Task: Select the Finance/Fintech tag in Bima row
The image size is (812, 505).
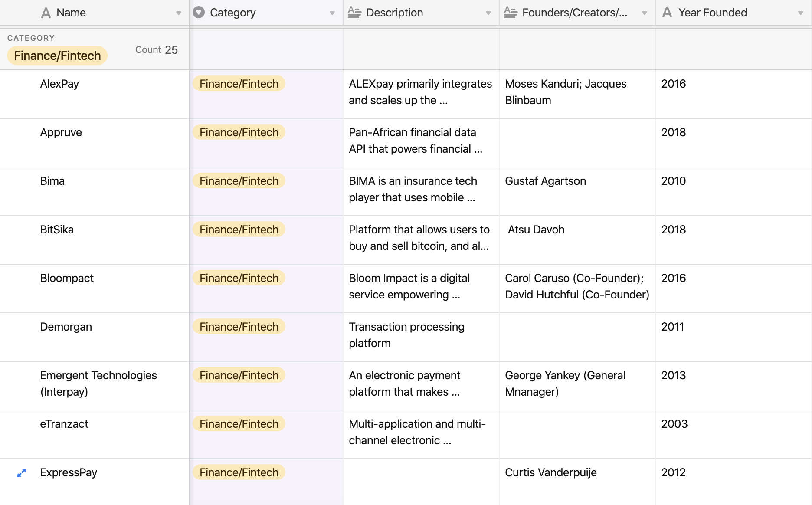Action: tap(239, 181)
